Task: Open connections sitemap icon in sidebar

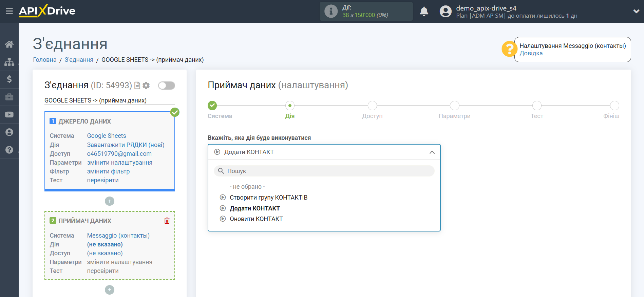Action: [x=9, y=62]
